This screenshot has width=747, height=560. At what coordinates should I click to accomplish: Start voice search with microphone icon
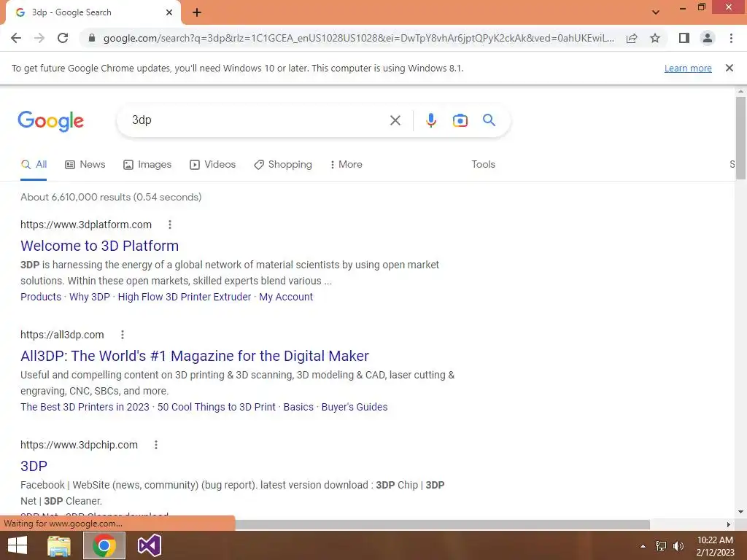(431, 120)
